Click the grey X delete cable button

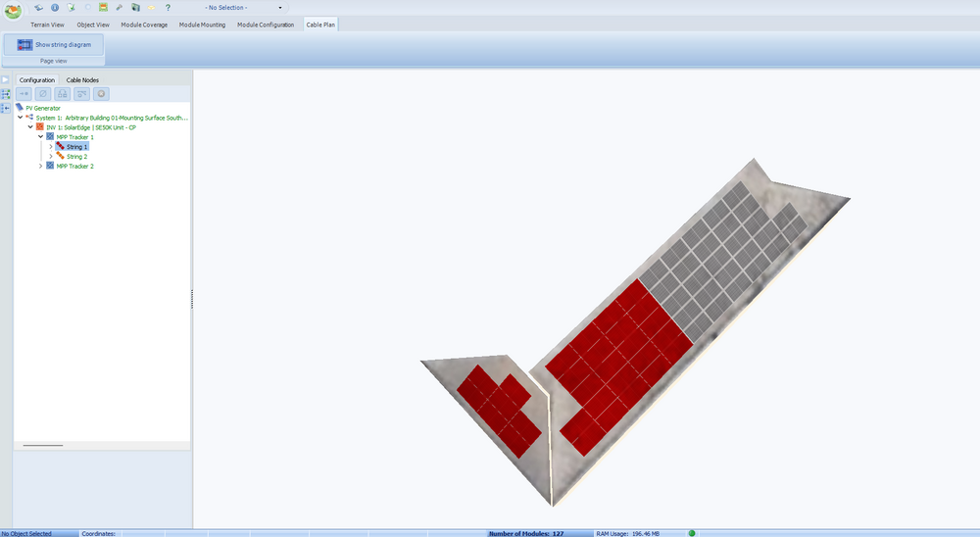[x=101, y=94]
